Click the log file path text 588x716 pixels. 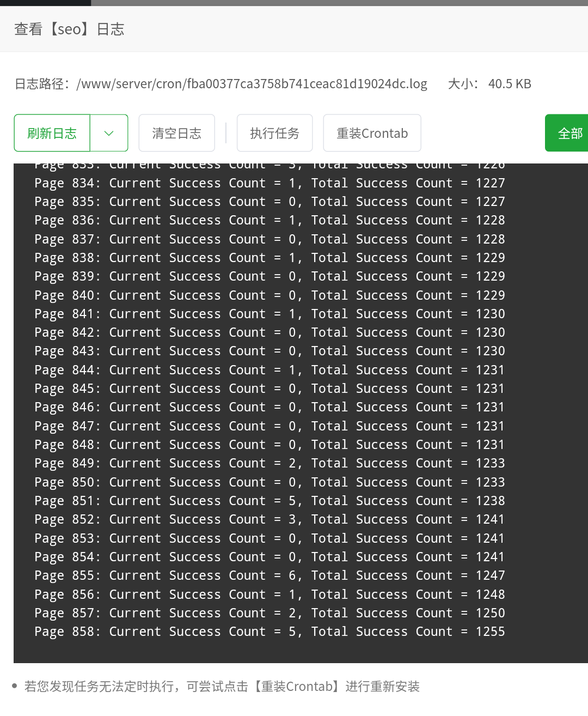click(252, 84)
